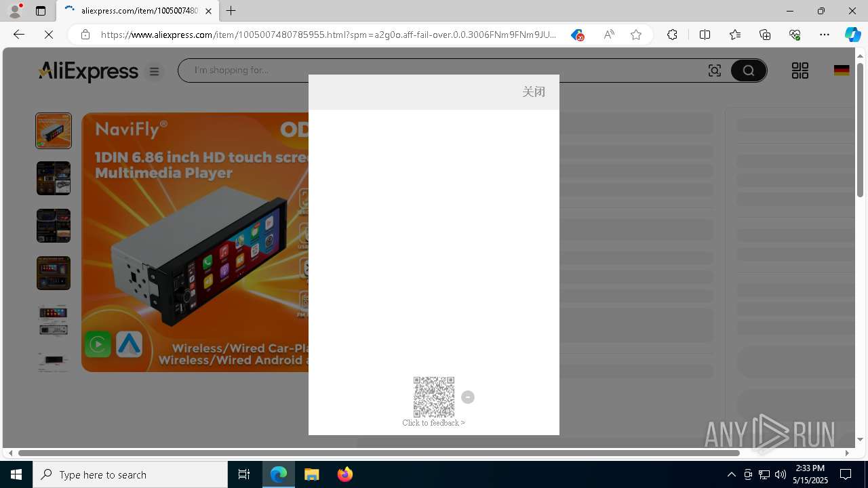Open browser Extensions icon

[672, 35]
